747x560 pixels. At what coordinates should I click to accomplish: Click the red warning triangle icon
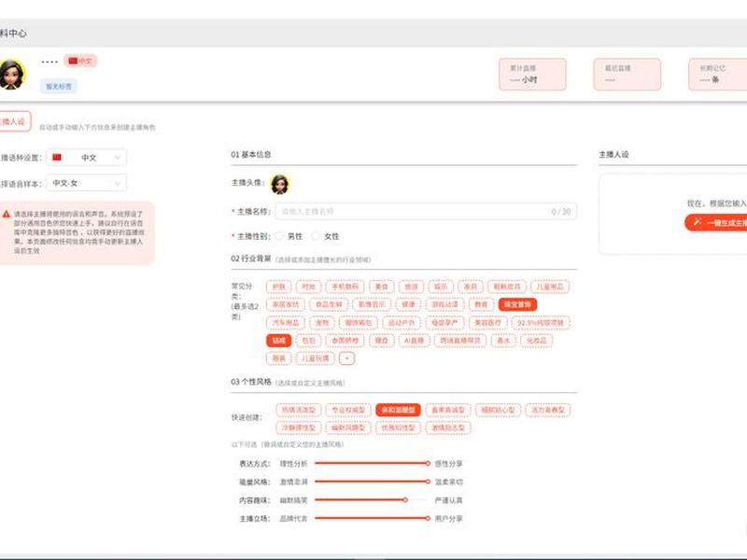[x=7, y=215]
